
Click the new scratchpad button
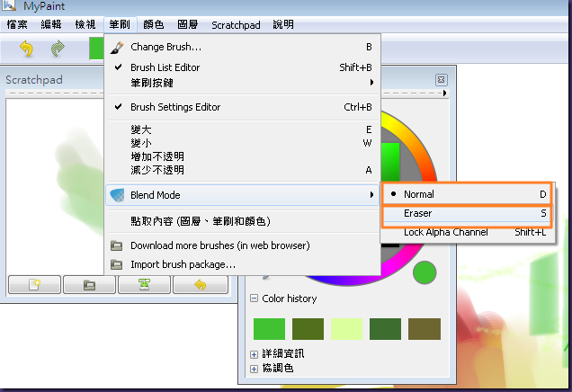[x=35, y=285]
